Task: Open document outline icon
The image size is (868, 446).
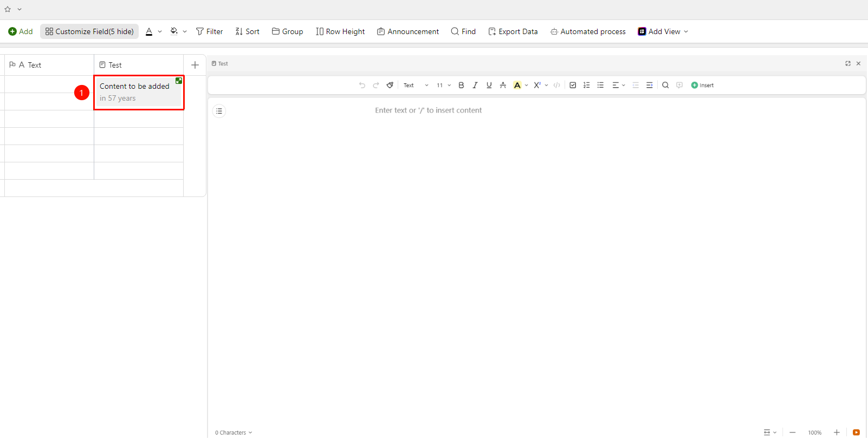Action: [x=219, y=111]
